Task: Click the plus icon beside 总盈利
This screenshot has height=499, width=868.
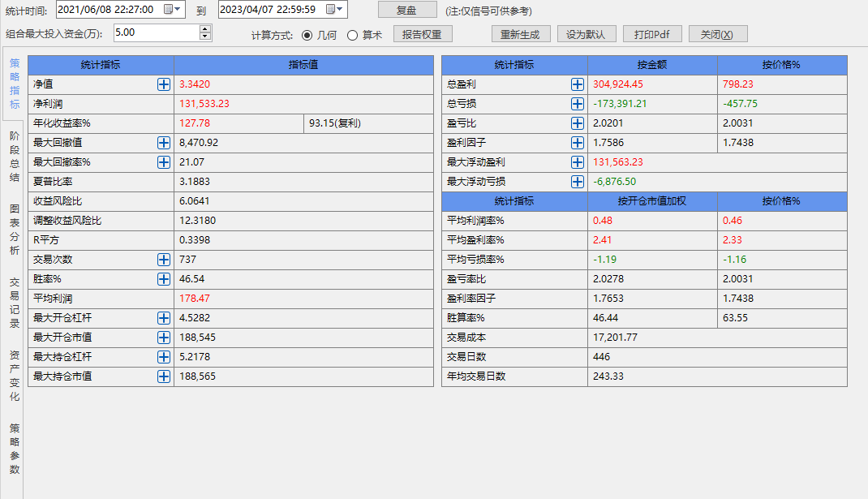Action: (577, 84)
